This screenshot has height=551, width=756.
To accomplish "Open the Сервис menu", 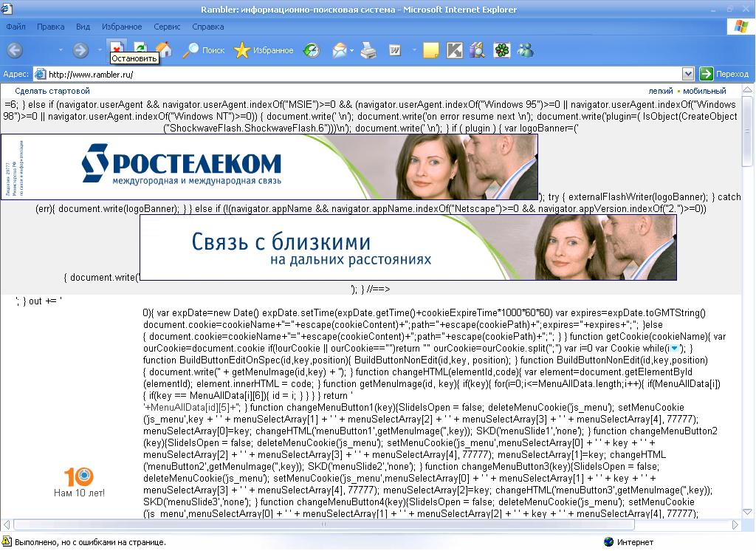I will pos(167,27).
